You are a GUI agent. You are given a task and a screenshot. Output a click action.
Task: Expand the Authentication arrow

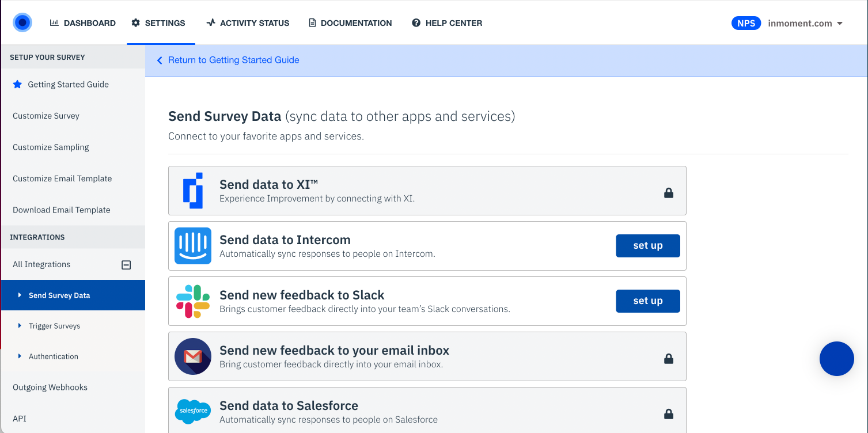[20, 356]
